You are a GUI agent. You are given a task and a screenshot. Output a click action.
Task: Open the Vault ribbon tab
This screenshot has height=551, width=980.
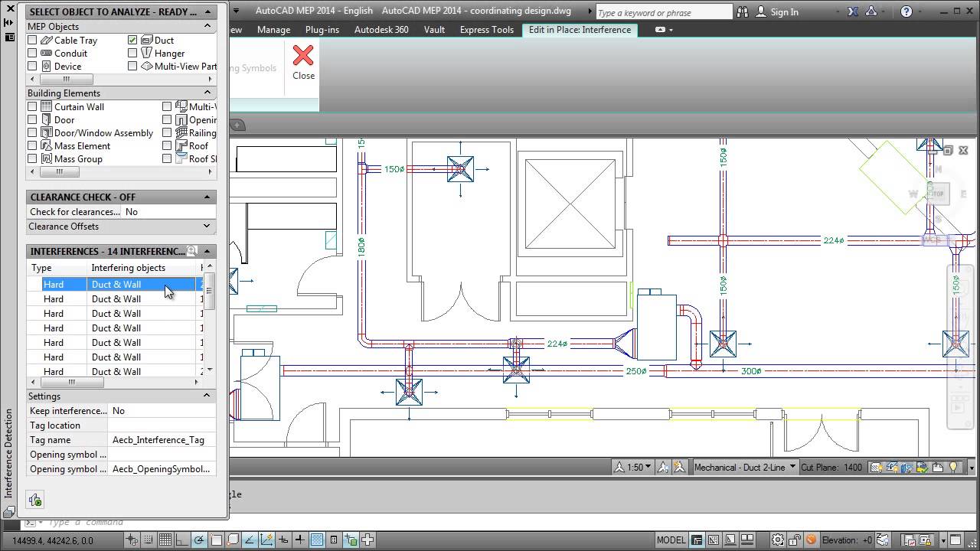click(434, 30)
